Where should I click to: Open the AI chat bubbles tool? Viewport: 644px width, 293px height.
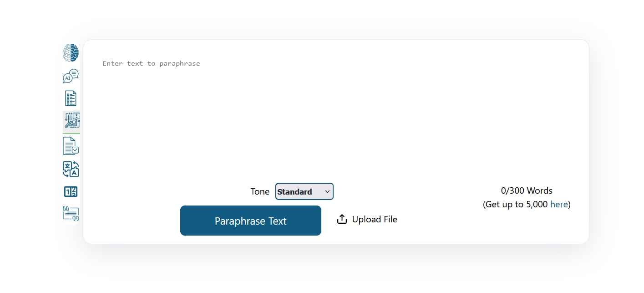click(71, 76)
